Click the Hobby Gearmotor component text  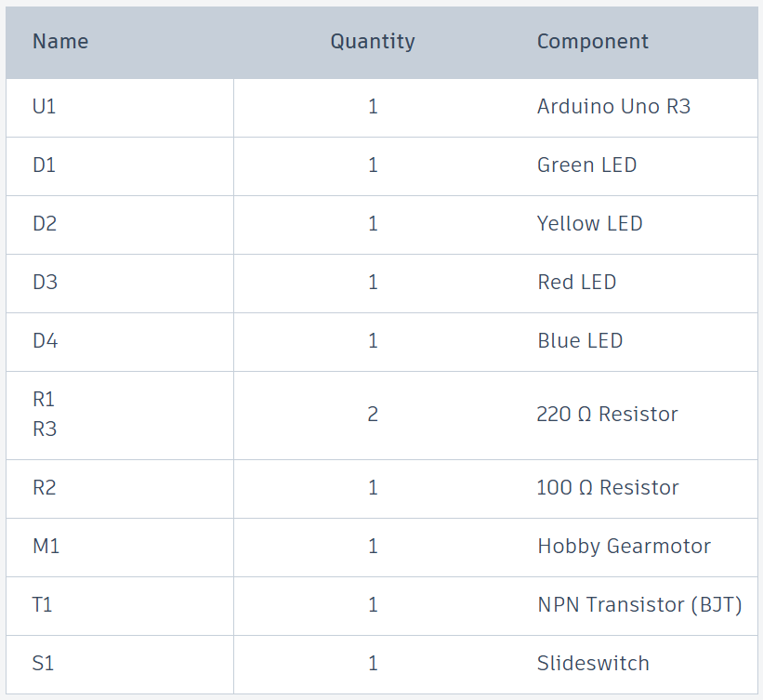(x=624, y=547)
